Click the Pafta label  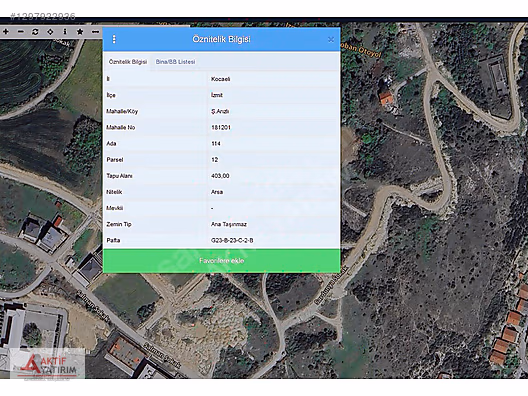(x=113, y=240)
